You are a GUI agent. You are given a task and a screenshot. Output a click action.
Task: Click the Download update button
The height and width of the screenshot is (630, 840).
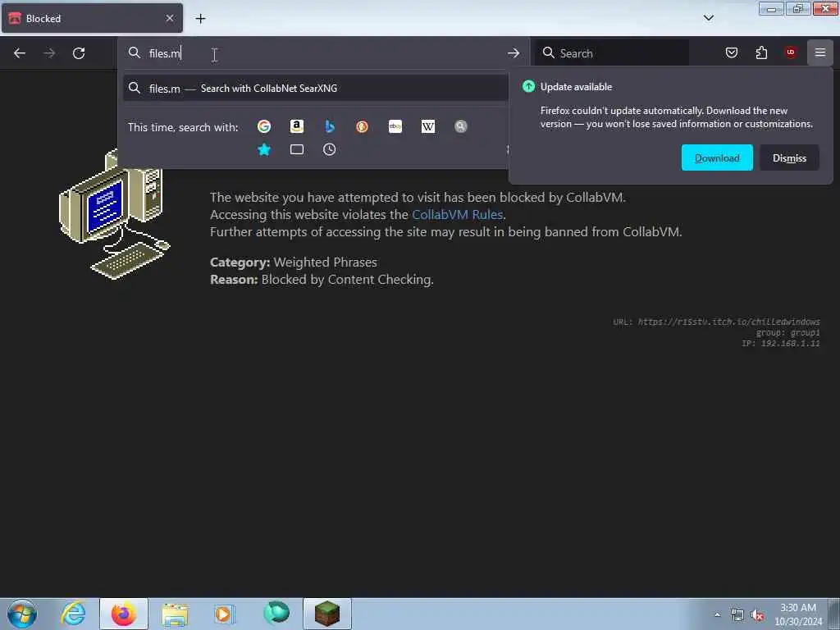coord(717,158)
